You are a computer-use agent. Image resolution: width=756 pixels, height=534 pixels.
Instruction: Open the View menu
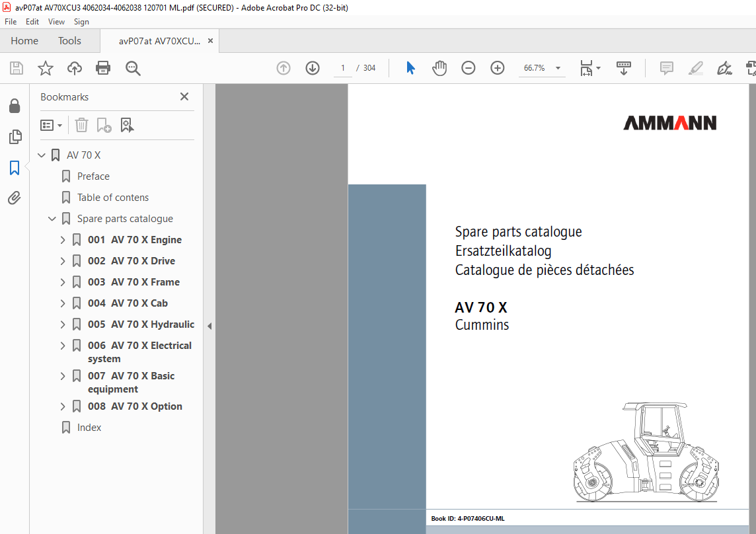click(56, 22)
